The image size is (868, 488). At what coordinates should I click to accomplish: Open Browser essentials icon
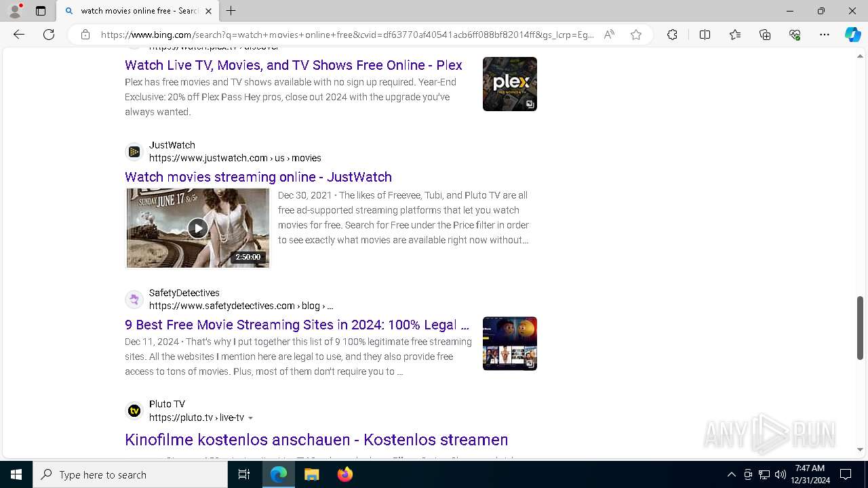click(x=795, y=35)
